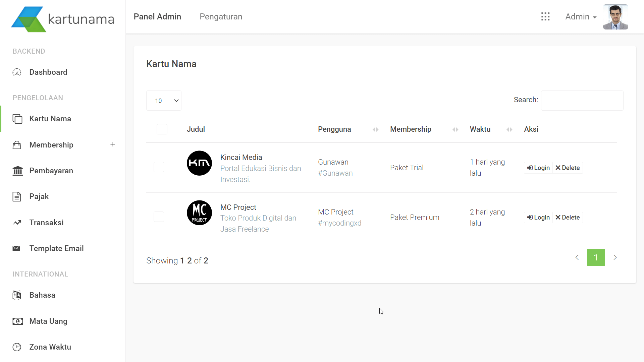The width and height of the screenshot is (644, 362).
Task: Open the Pembayaran section
Action: click(x=51, y=171)
